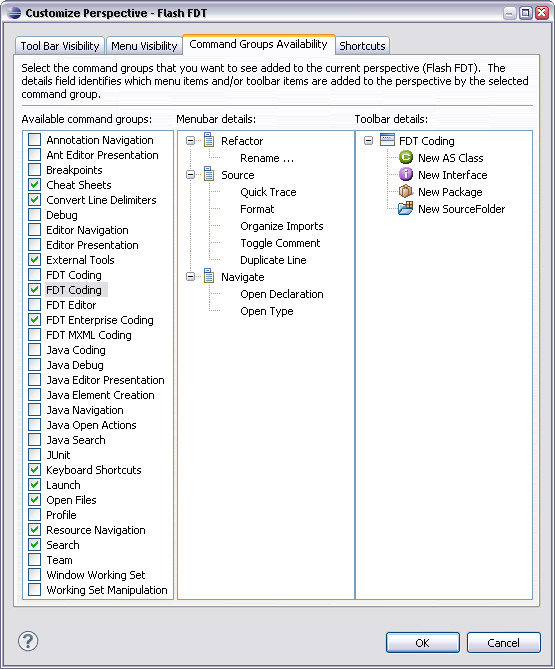Collapse the Refactor tree node
This screenshot has width=555, height=669.
[x=191, y=140]
